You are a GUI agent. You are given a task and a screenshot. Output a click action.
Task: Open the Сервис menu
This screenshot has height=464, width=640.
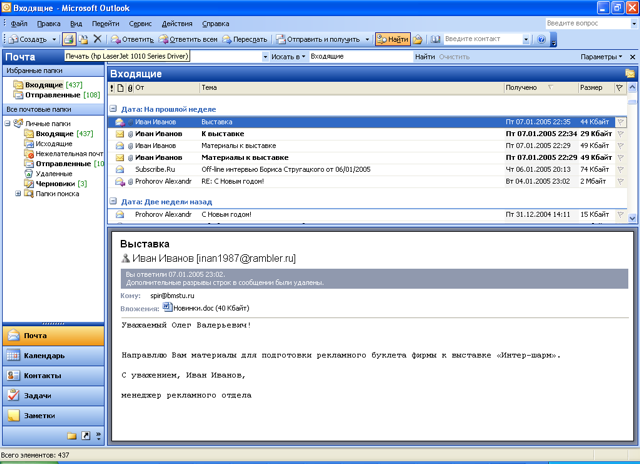140,24
